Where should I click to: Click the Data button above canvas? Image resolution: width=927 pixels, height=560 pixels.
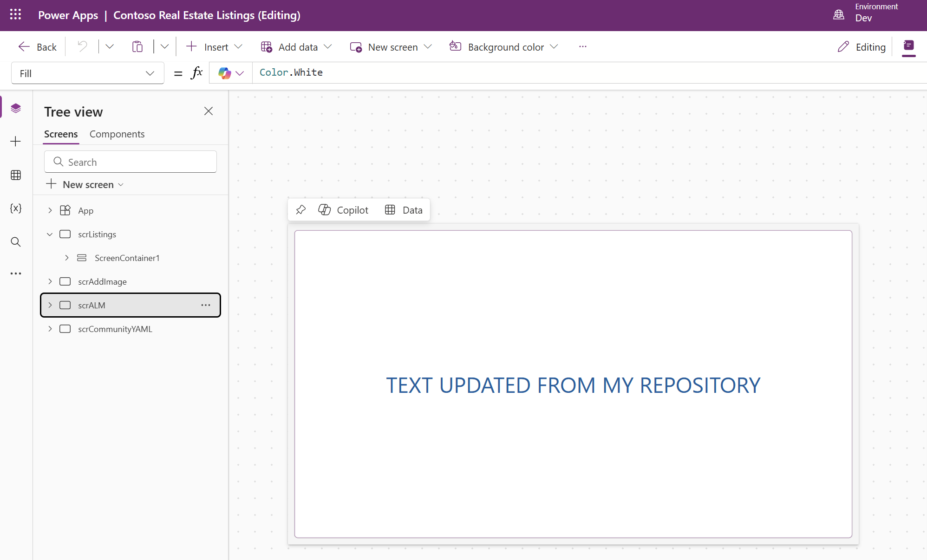click(x=404, y=210)
